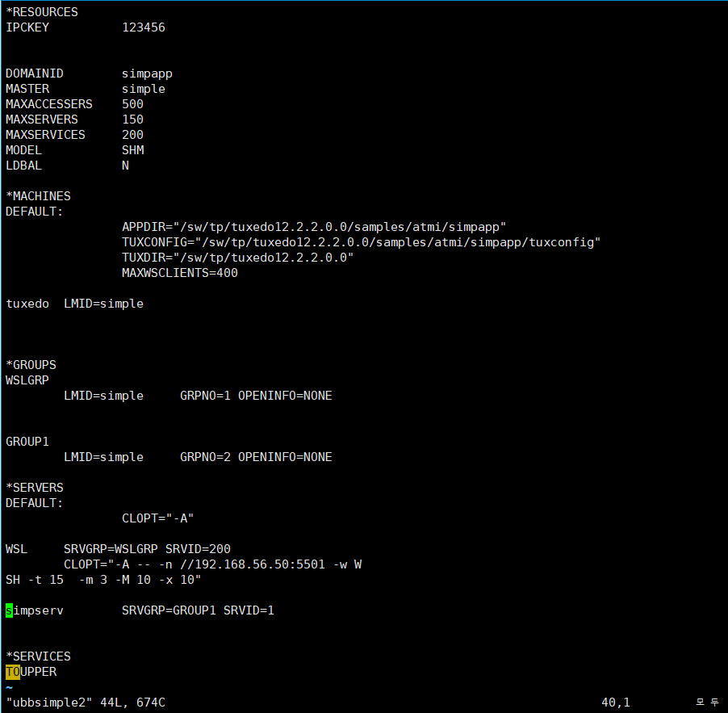728x713 pixels.
Task: Click the WSL server name
Action: click(17, 548)
